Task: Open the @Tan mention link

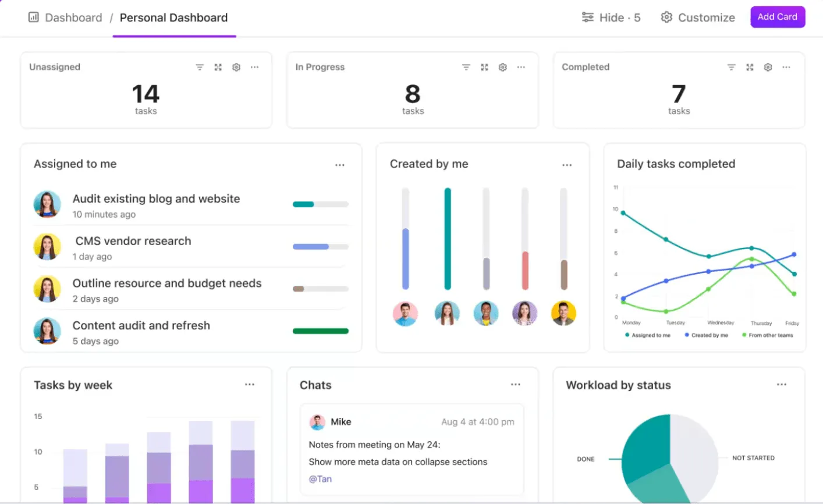Action: click(320, 479)
